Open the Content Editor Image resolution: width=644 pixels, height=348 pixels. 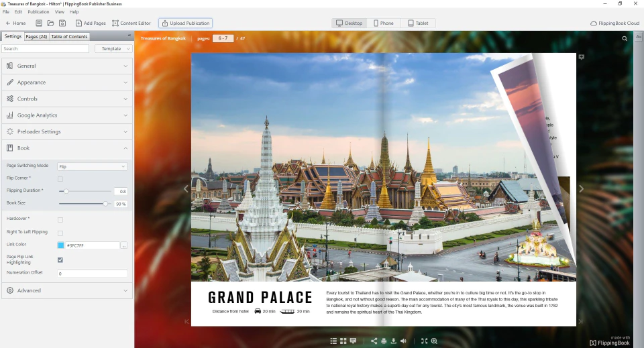coord(131,23)
